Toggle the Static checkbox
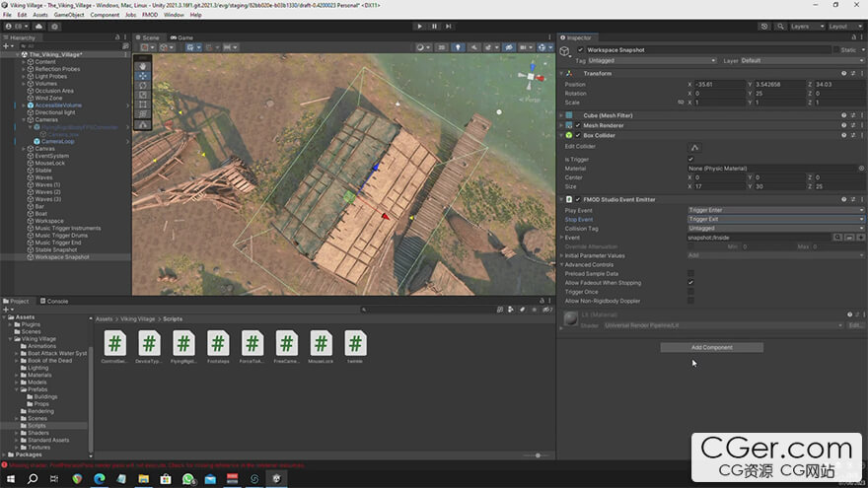Image resolution: width=868 pixels, height=488 pixels. tap(835, 50)
